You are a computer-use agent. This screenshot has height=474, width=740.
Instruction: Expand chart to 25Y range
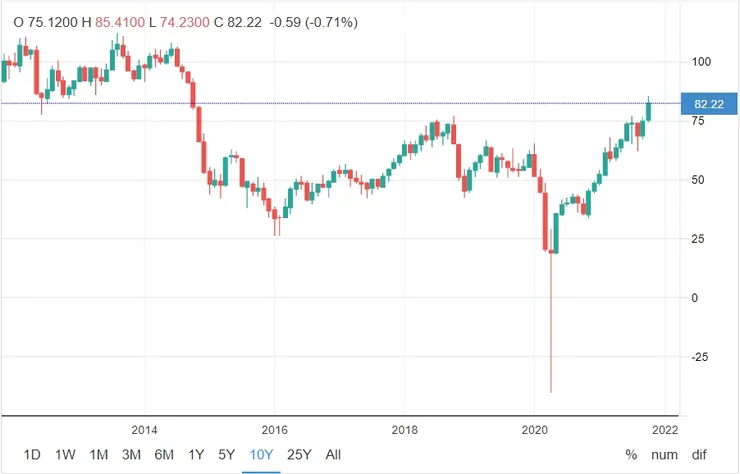[299, 454]
